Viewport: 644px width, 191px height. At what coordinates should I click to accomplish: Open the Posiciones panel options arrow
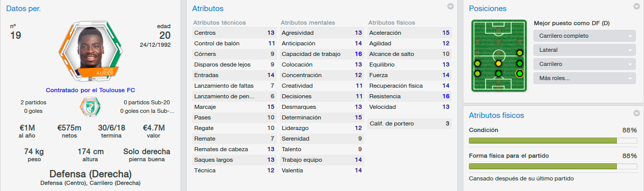click(637, 7)
